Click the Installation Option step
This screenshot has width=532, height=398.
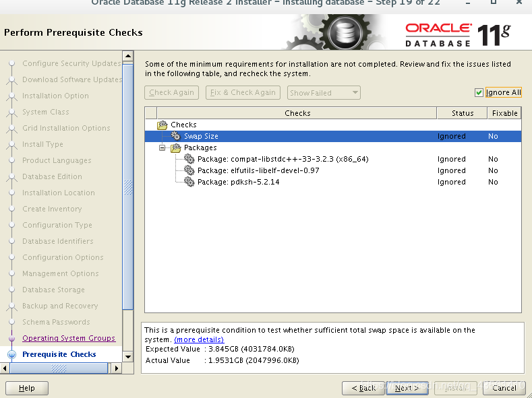55,96
